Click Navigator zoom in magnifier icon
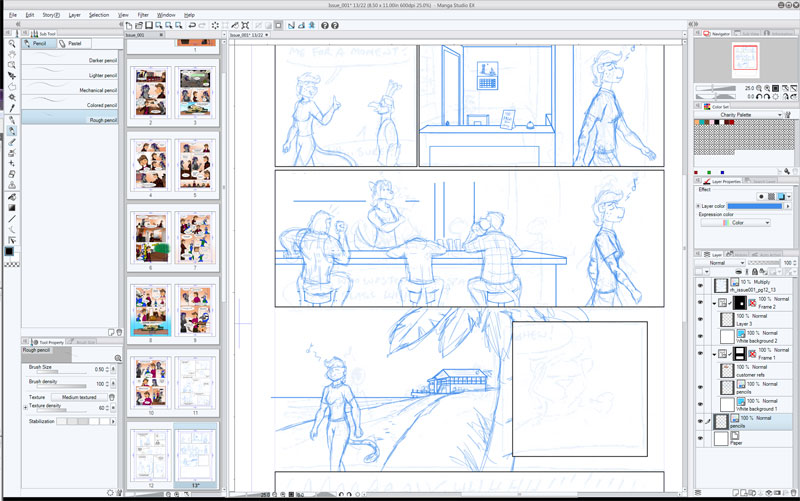This screenshot has width=800, height=501. [x=767, y=88]
